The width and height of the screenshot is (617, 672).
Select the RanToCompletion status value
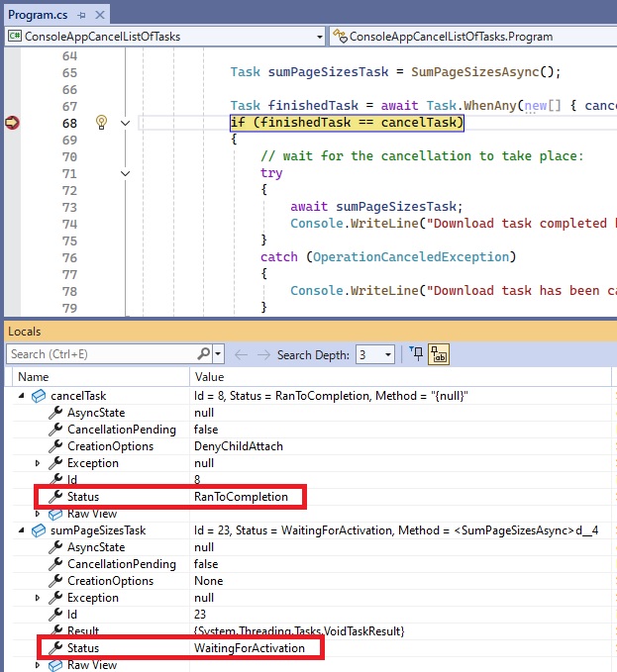[x=241, y=497]
